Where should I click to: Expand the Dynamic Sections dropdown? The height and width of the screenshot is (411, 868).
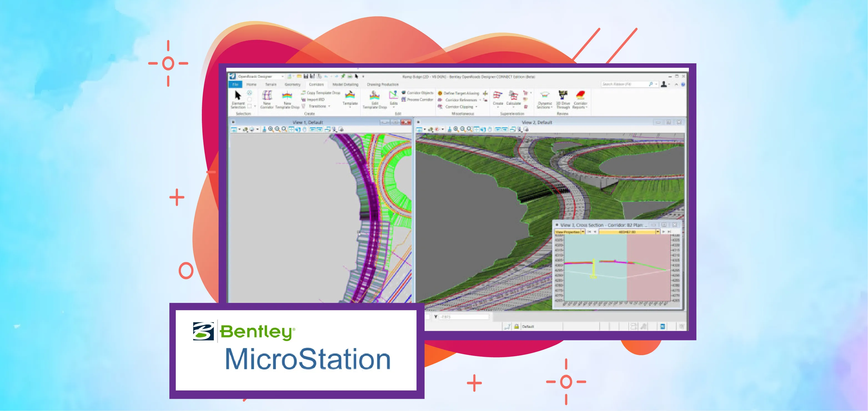pyautogui.click(x=552, y=107)
